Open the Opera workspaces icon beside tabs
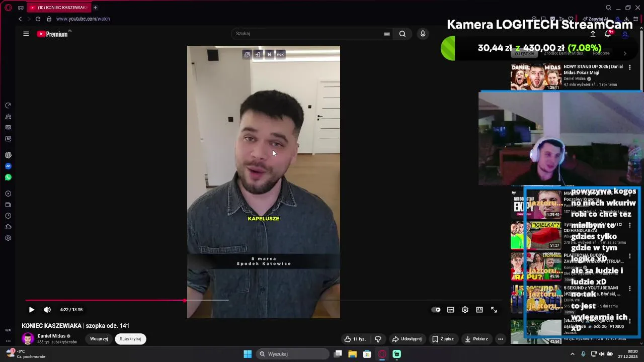 21,8
